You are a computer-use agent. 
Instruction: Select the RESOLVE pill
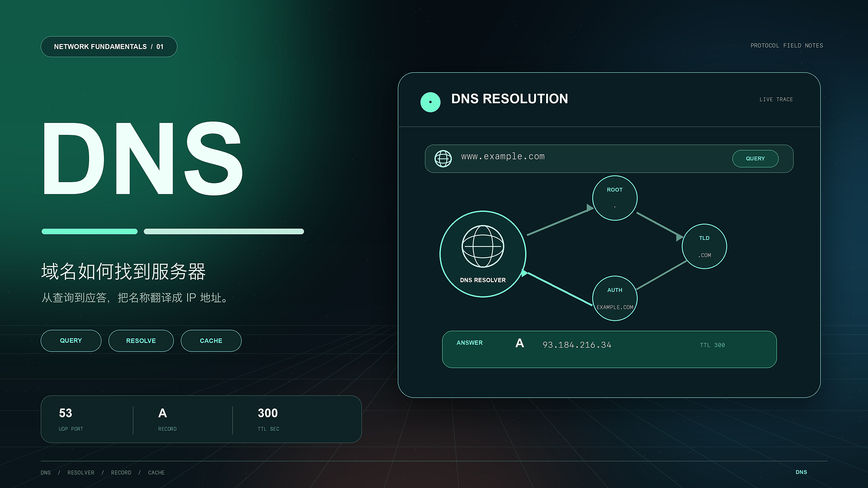(141, 340)
